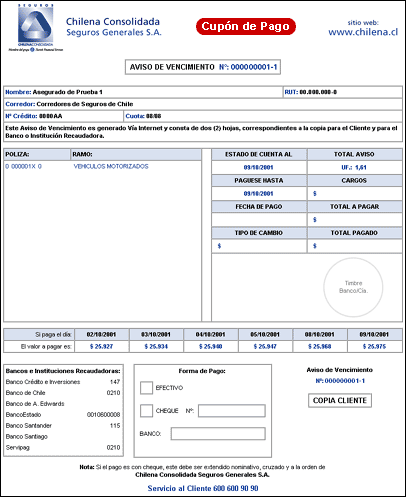Click the COPIA CLIENTE button
The height and width of the screenshot is (497, 406).
point(340,400)
